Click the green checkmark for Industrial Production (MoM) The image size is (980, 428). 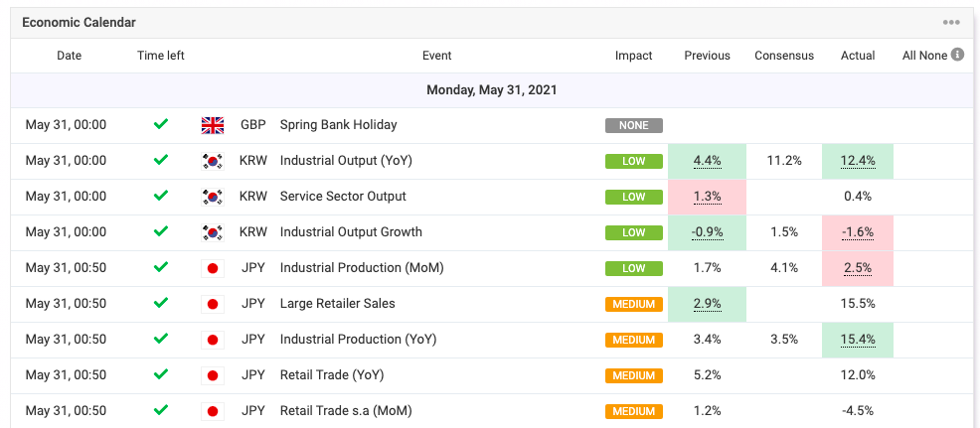(x=161, y=267)
